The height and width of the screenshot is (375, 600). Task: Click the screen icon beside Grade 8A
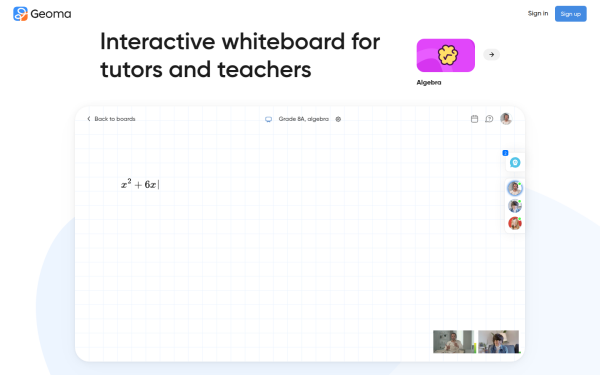point(269,119)
